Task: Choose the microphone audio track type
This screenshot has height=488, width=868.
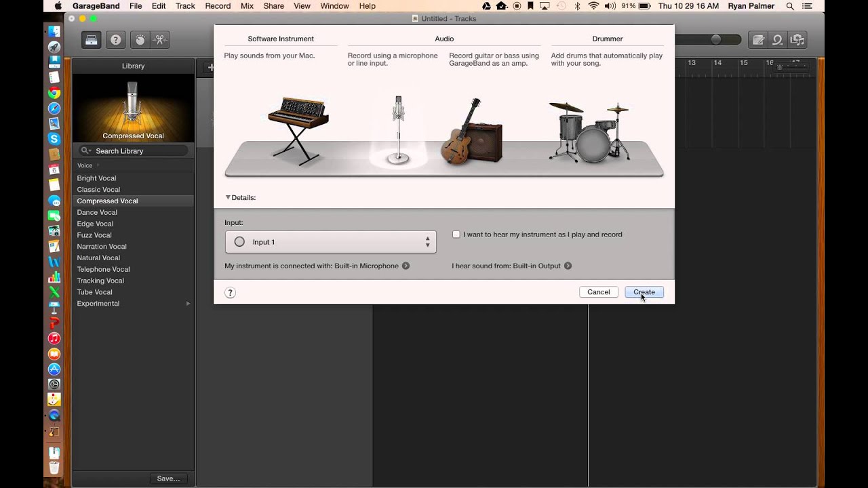Action: point(398,130)
